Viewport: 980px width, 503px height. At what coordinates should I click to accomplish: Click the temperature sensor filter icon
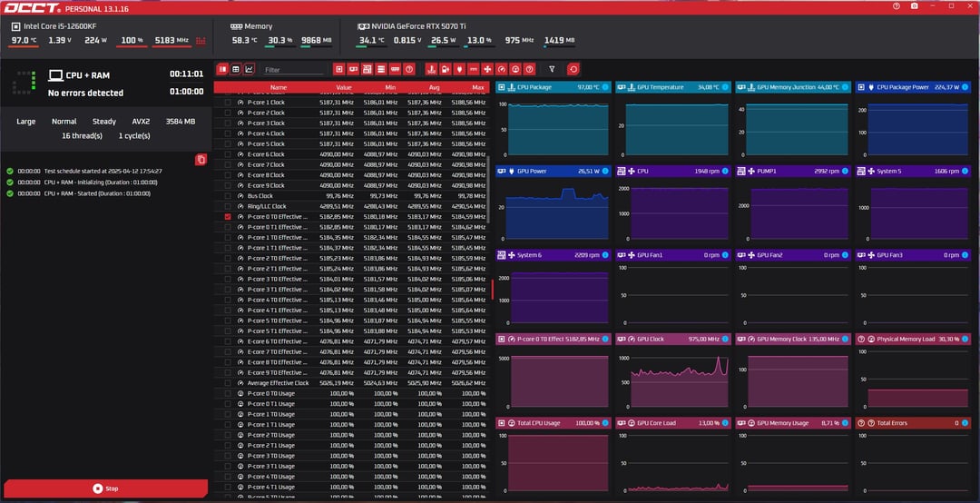[x=431, y=69]
